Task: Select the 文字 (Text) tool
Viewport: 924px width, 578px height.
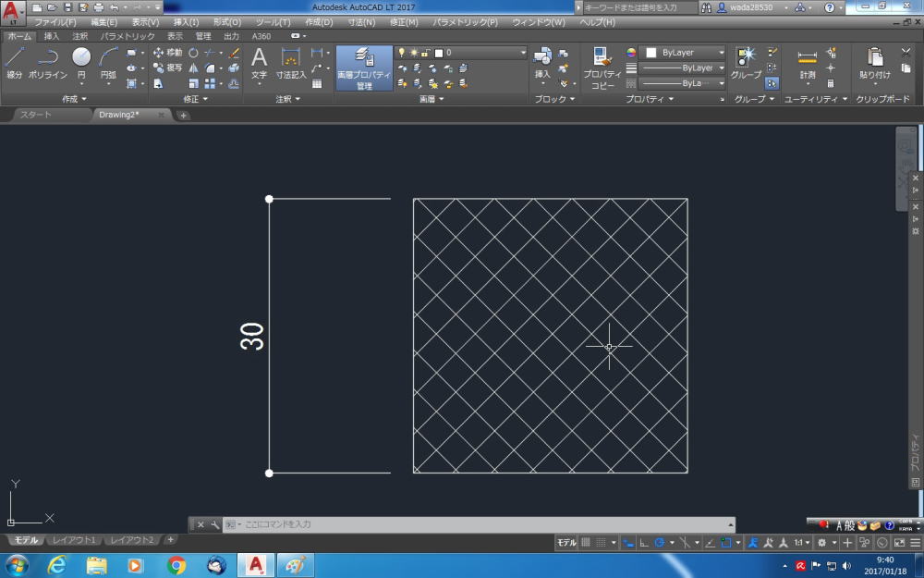Action: (260, 63)
